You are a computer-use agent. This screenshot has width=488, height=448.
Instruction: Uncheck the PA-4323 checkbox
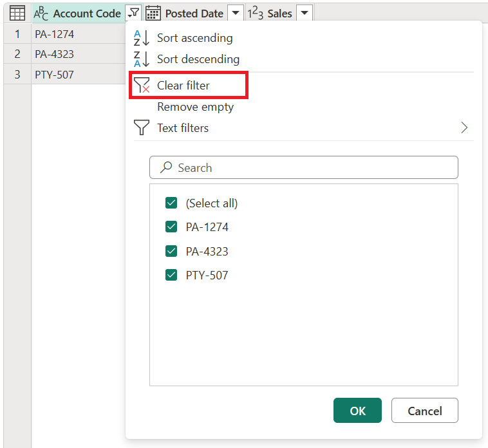click(x=171, y=251)
